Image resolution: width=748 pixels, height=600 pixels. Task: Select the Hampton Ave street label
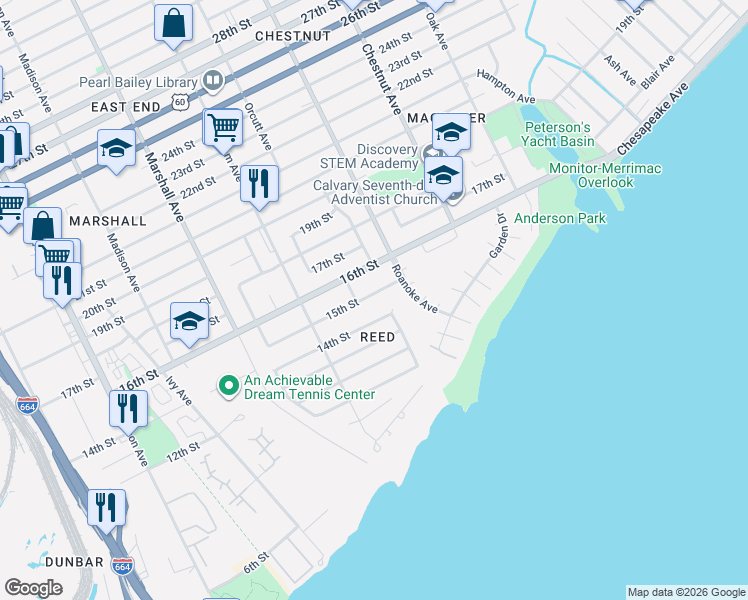[x=506, y=86]
